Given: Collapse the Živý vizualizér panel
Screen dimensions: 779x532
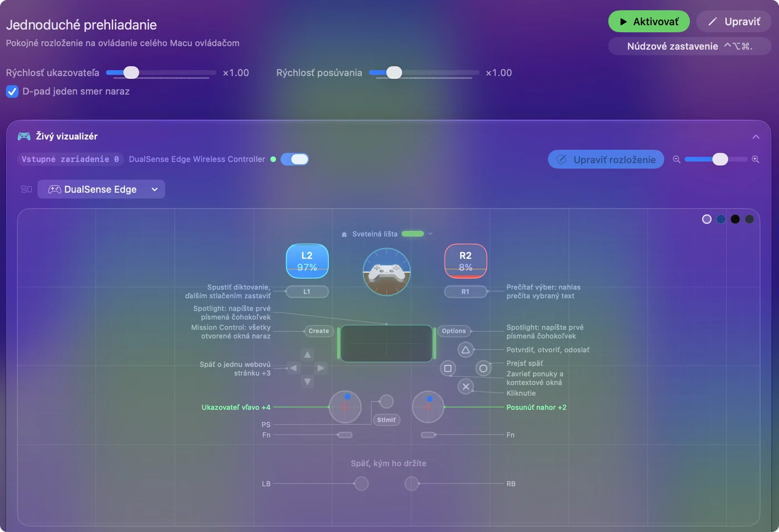Looking at the screenshot, I should pos(756,137).
